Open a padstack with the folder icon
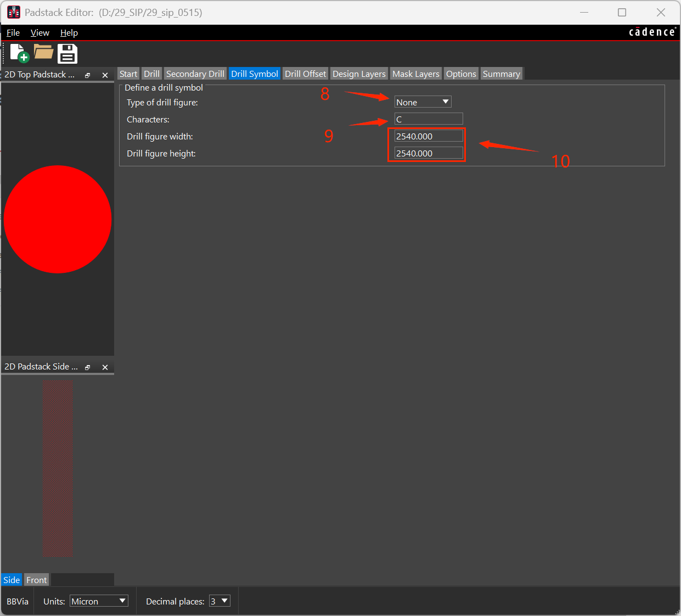Image resolution: width=681 pixels, height=616 pixels. (x=43, y=52)
